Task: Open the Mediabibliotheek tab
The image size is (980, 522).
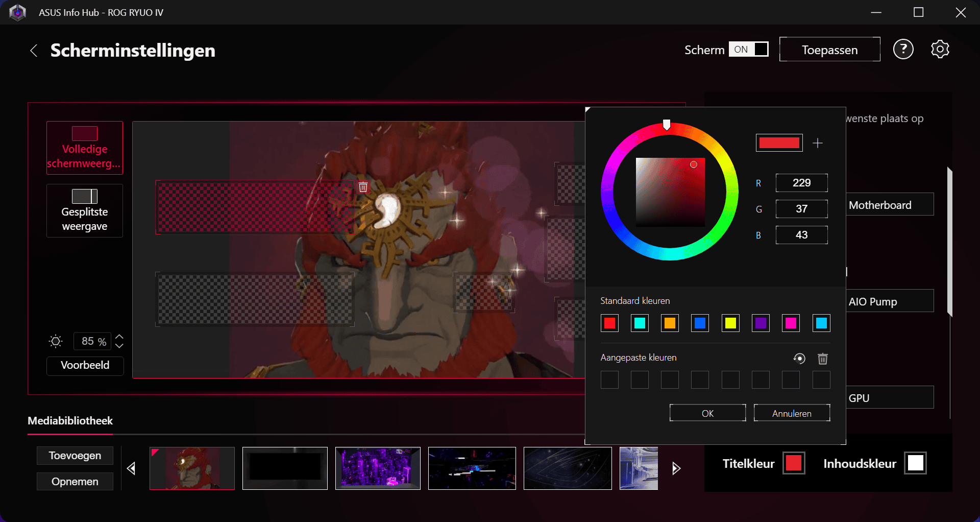Action: click(x=70, y=421)
